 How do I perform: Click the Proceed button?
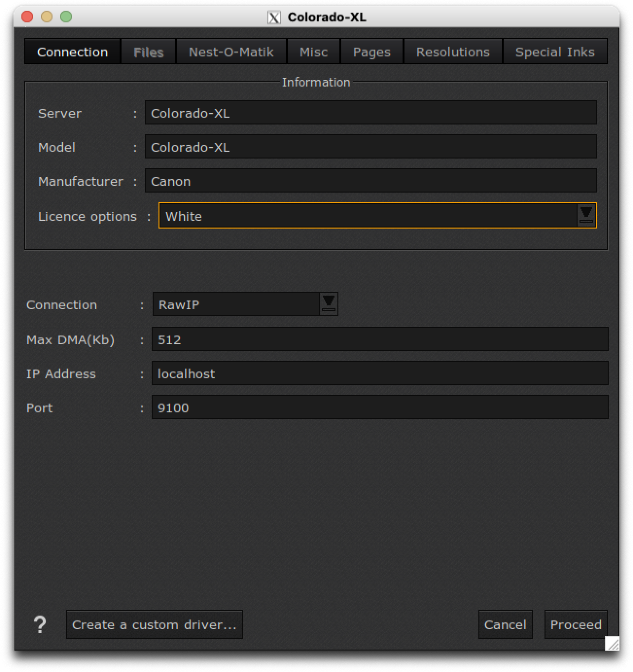pyautogui.click(x=576, y=624)
